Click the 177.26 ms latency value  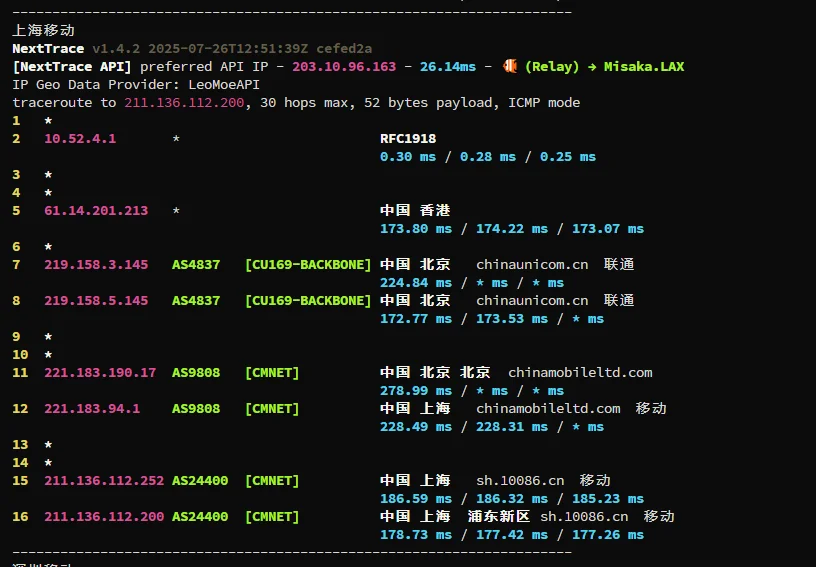[x=608, y=534]
